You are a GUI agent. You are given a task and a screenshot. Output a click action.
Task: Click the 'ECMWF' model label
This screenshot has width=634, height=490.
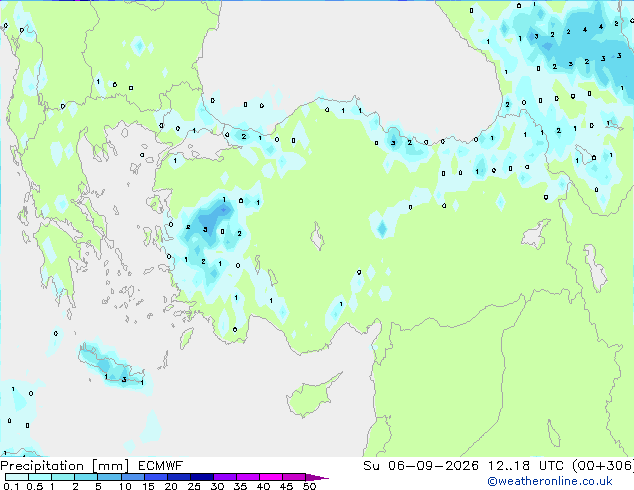pyautogui.click(x=161, y=466)
